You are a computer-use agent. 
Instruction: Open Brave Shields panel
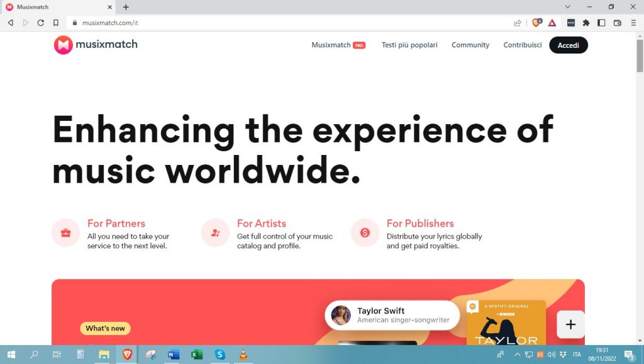pyautogui.click(x=535, y=22)
